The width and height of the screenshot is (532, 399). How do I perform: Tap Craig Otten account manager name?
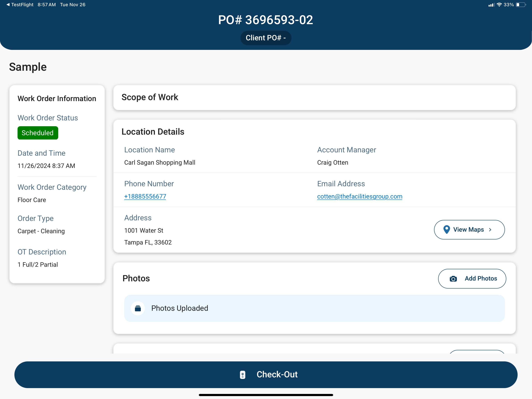coord(333,162)
